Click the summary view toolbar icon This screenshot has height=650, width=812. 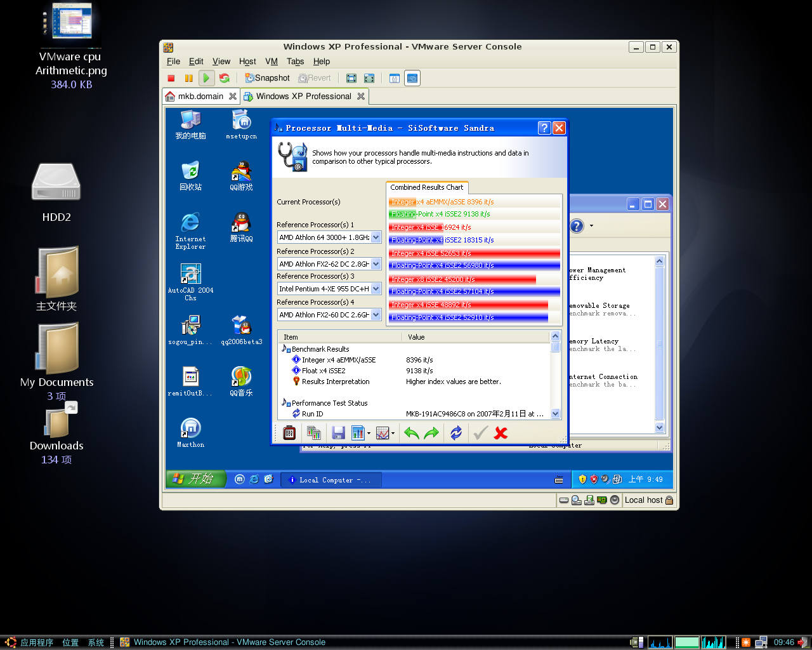tap(395, 78)
